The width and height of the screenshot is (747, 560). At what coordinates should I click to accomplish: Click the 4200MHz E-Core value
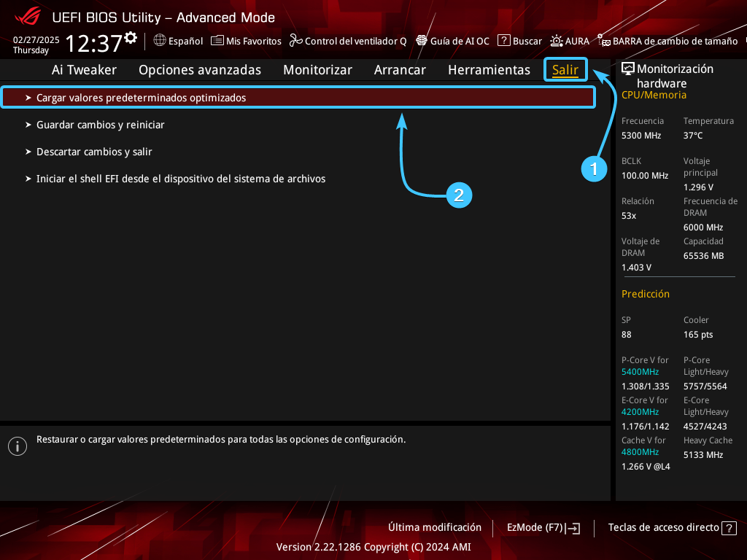point(640,412)
